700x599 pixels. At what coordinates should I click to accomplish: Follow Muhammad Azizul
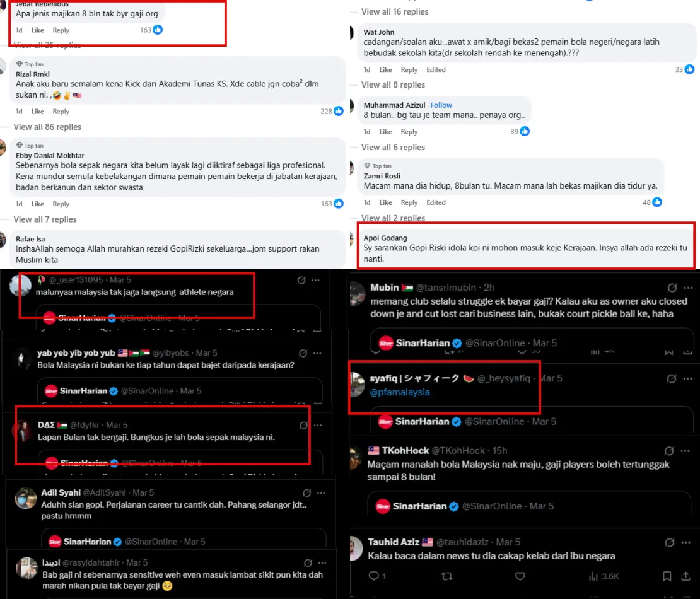click(441, 105)
